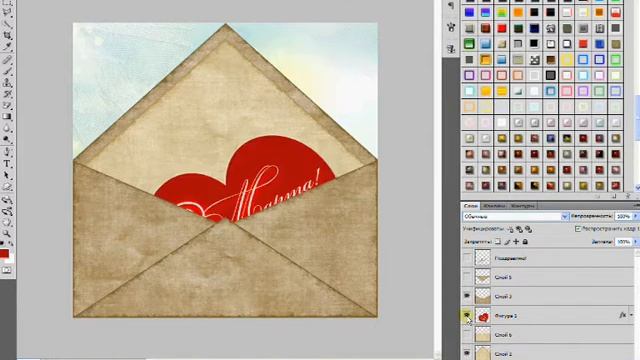Show the Слой 6 layer
This screenshot has height=360, width=640.
click(467, 335)
